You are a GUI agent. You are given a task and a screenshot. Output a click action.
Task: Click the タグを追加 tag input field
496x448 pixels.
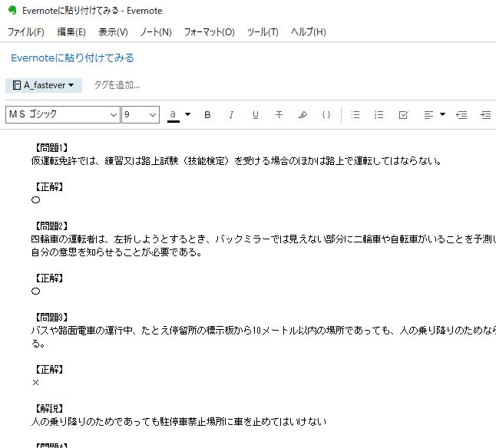point(117,85)
